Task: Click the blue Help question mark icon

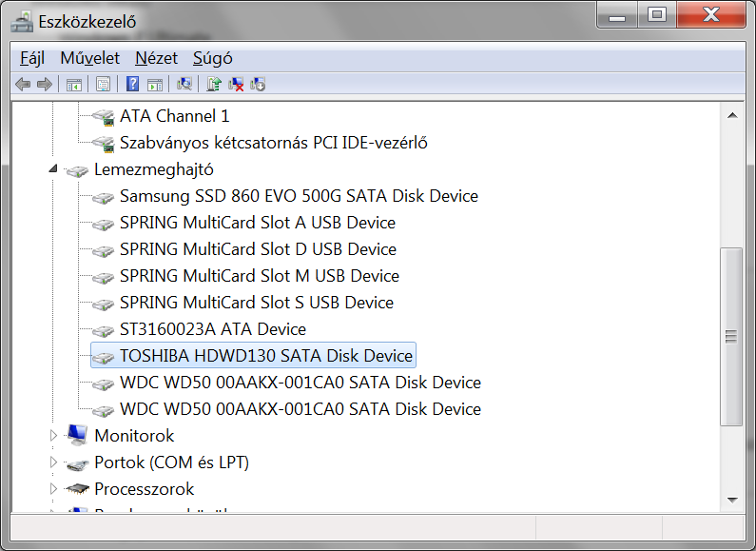Action: click(132, 84)
